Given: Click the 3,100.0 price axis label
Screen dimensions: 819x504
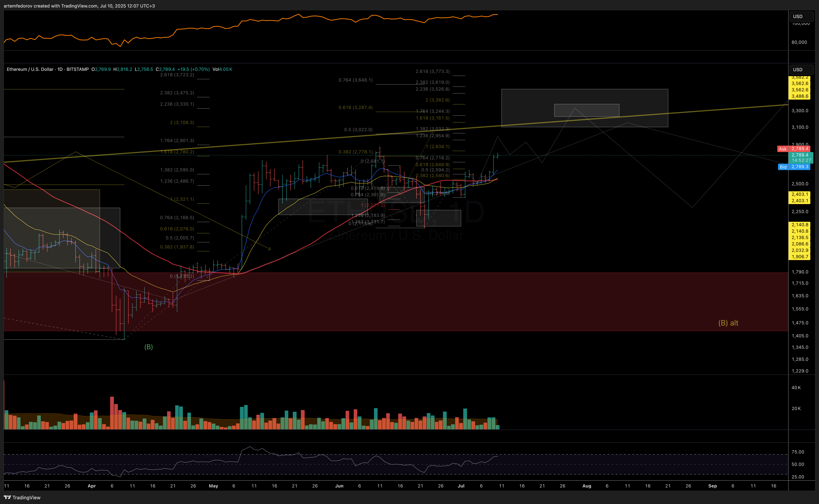Looking at the screenshot, I should pos(800,127).
